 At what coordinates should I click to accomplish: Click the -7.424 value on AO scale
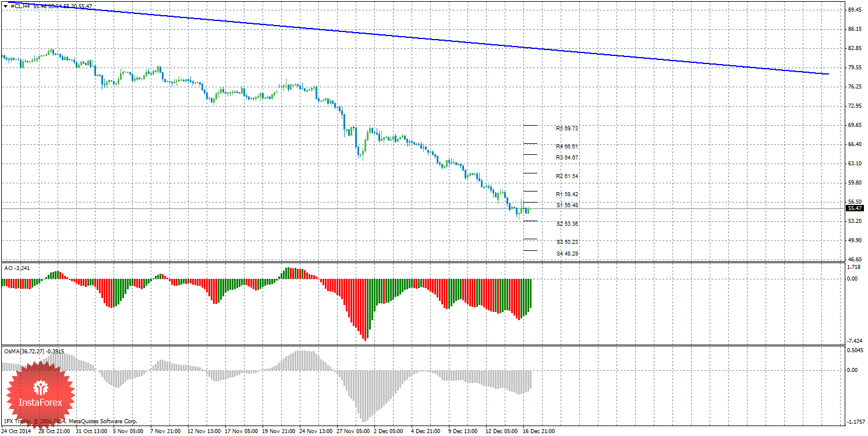coord(855,341)
